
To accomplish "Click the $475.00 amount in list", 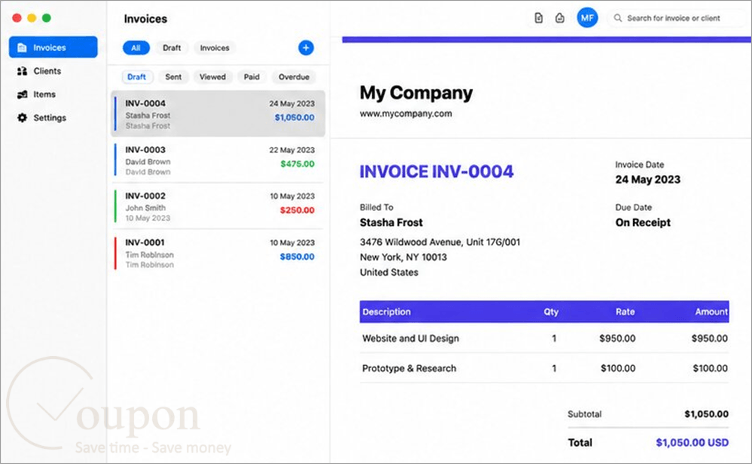I will [297, 164].
